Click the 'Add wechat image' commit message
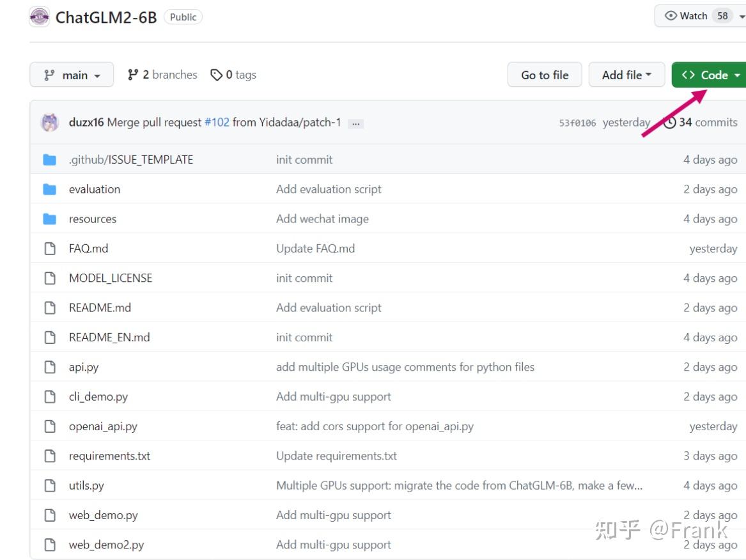Screen dimensions: 746x560 323,219
